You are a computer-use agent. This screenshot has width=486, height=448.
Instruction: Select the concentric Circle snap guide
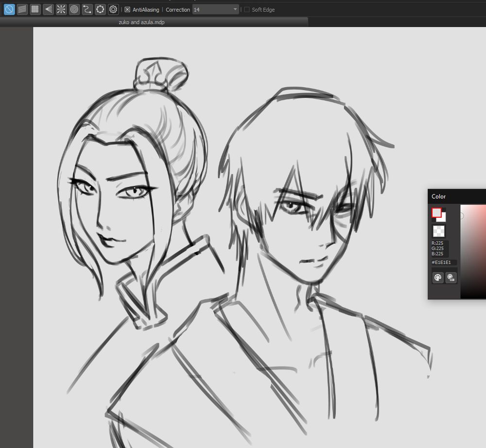[74, 9]
